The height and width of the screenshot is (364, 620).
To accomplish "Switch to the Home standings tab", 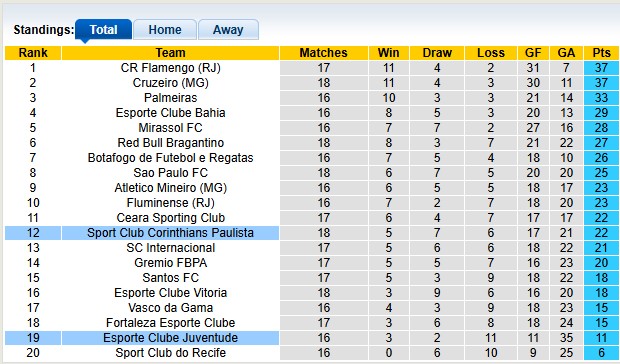I will pos(165,30).
